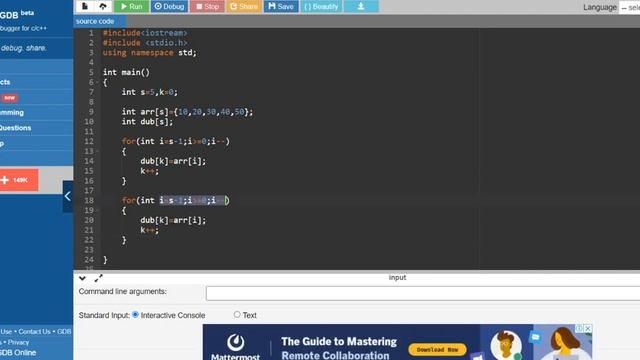640x360 pixels.
Task: Click the download code icon
Action: coord(361,7)
